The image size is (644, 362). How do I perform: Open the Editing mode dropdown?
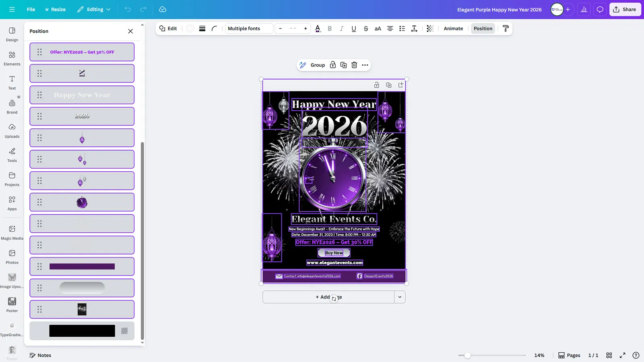[x=94, y=10]
